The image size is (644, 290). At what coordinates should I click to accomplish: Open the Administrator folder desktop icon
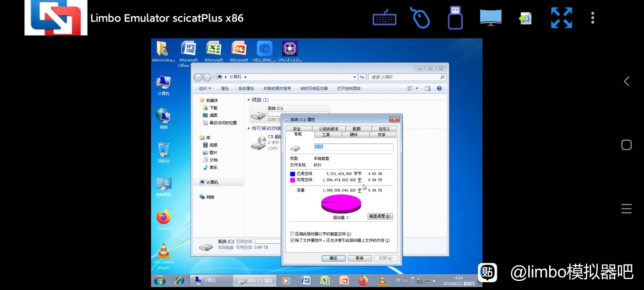pyautogui.click(x=163, y=52)
